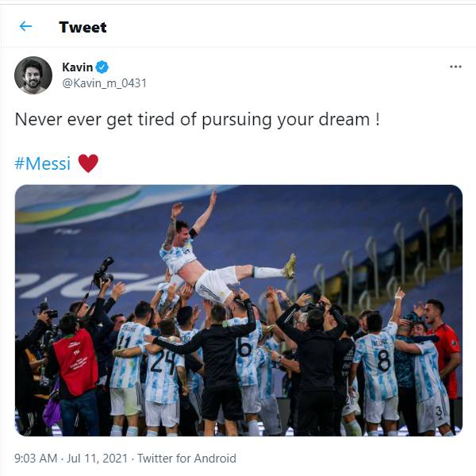Open the @Kavin_m_0431 handle link
Screen dimensions: 476x476
pyautogui.click(x=104, y=83)
